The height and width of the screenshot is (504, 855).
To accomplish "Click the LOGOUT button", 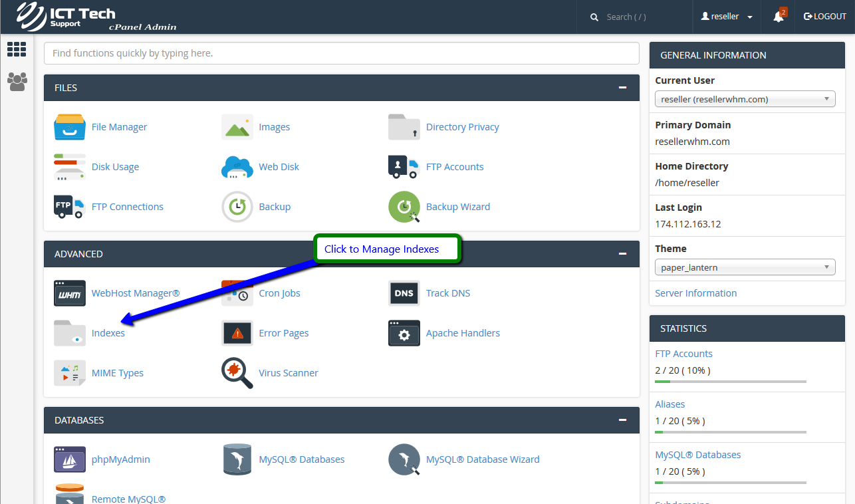I will pos(825,17).
